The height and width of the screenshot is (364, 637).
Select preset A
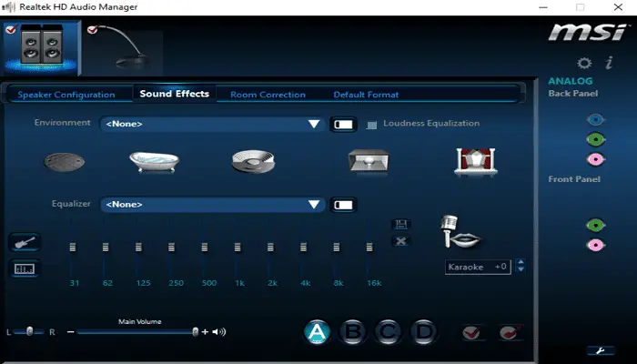318,332
